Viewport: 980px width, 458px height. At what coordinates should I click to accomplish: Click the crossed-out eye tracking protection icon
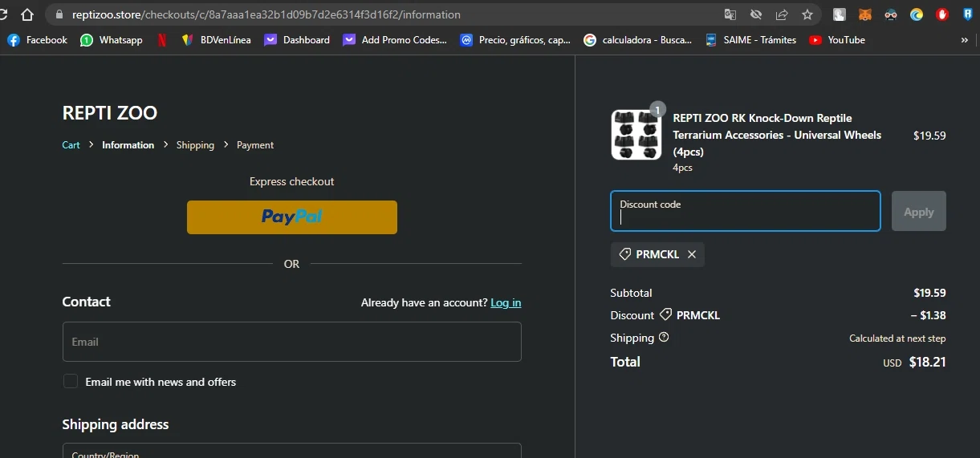[755, 14]
